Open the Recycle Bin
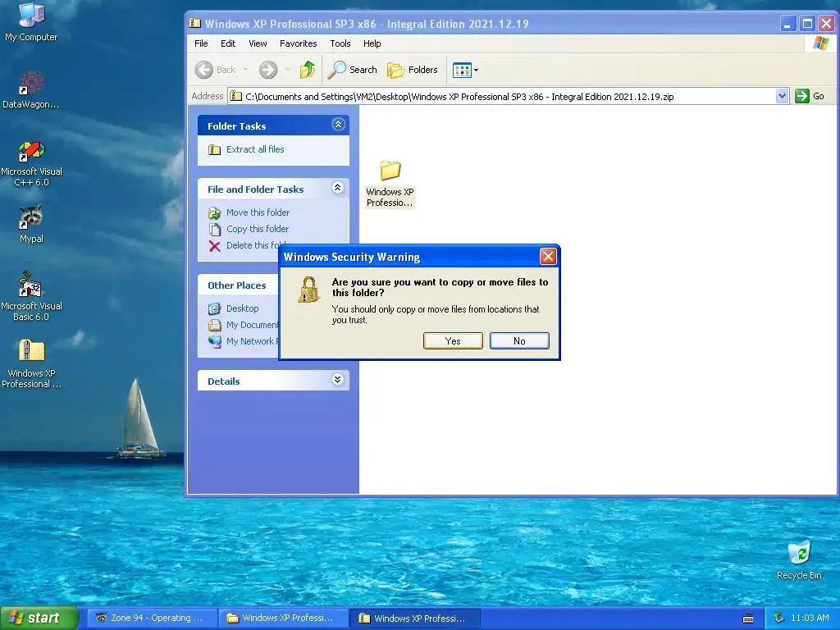840x630 pixels. [799, 559]
